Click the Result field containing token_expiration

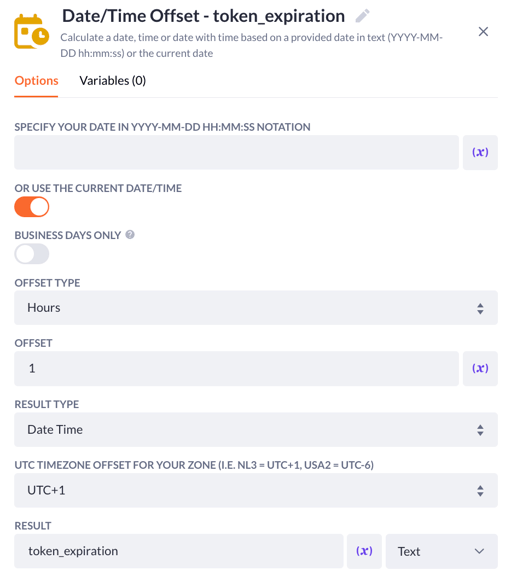tap(178, 551)
